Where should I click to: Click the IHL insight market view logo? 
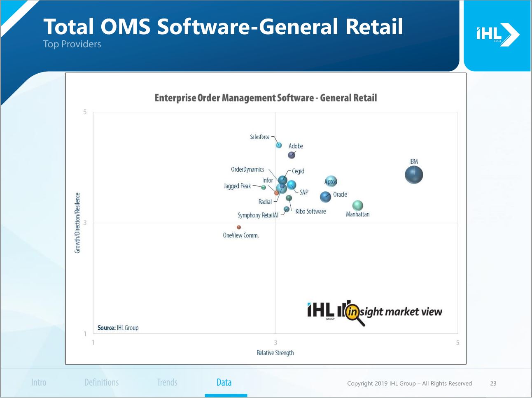tap(374, 312)
